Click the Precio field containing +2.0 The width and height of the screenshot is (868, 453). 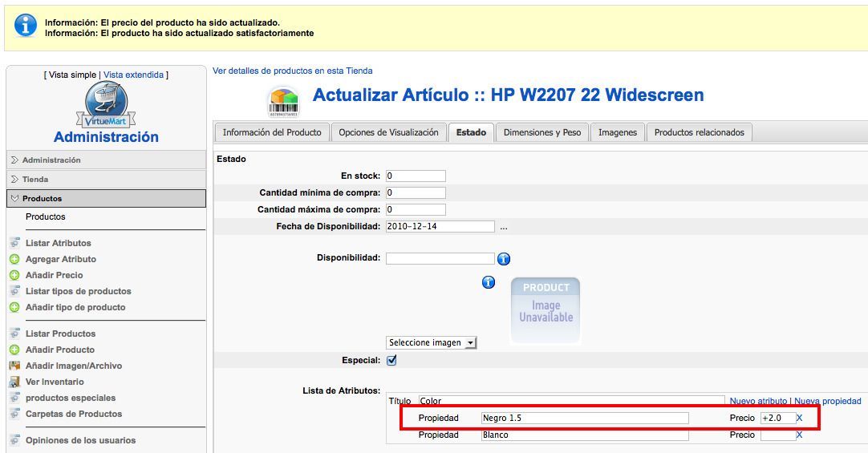point(778,419)
